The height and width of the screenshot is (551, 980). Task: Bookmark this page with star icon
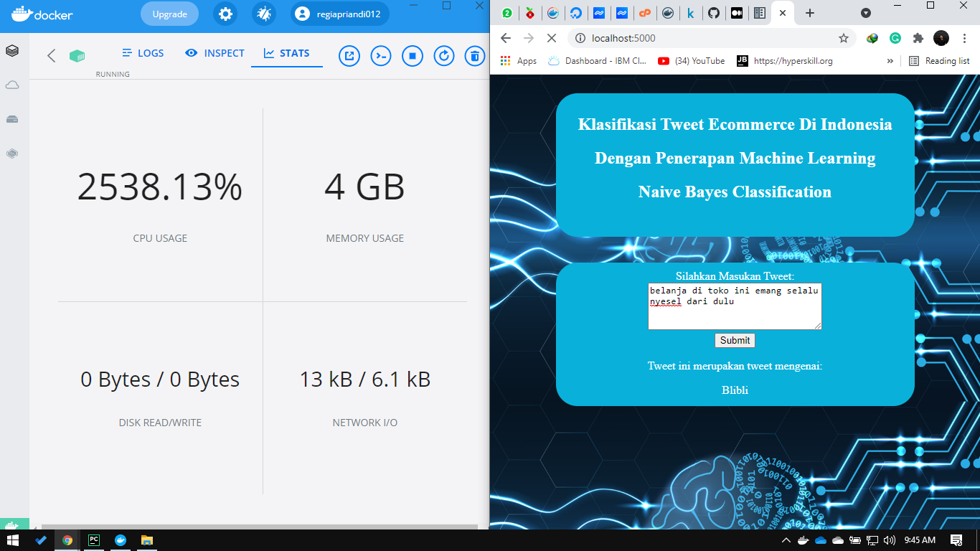[843, 38]
